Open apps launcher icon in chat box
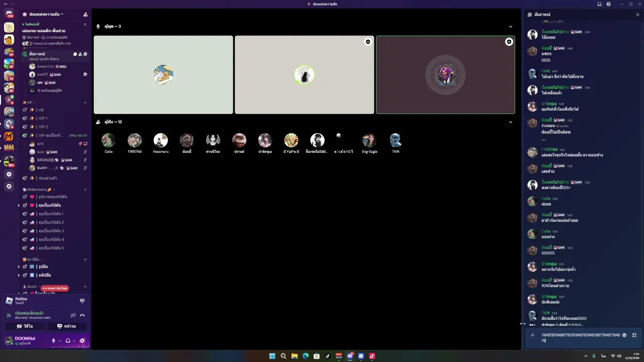The height and width of the screenshot is (362, 644). click(634, 335)
